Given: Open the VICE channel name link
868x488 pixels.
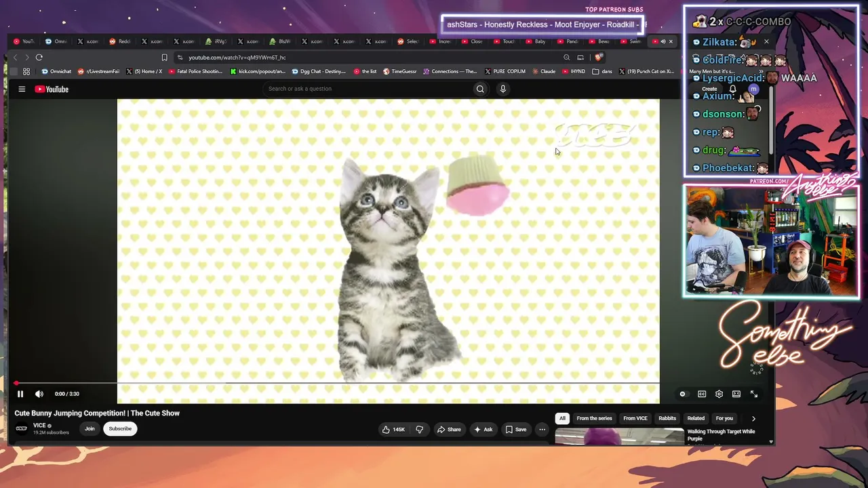Looking at the screenshot, I should 39,426.
